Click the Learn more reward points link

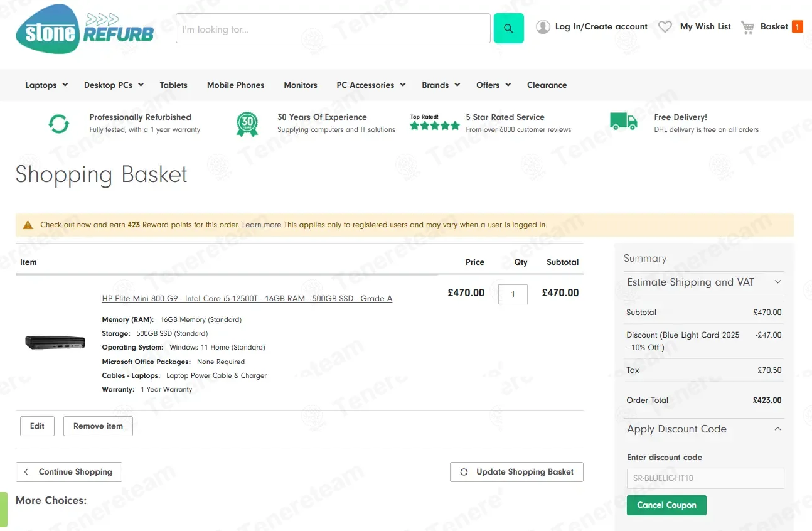[262, 225]
